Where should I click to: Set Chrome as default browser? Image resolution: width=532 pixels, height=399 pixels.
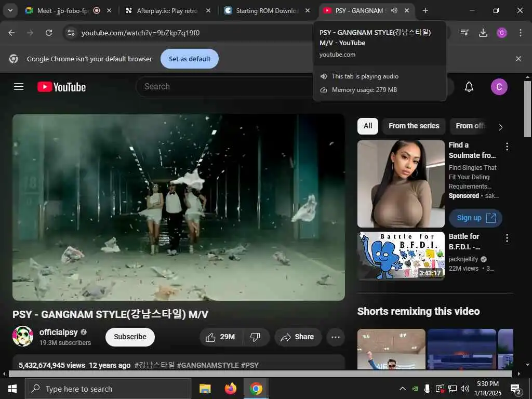(190, 59)
